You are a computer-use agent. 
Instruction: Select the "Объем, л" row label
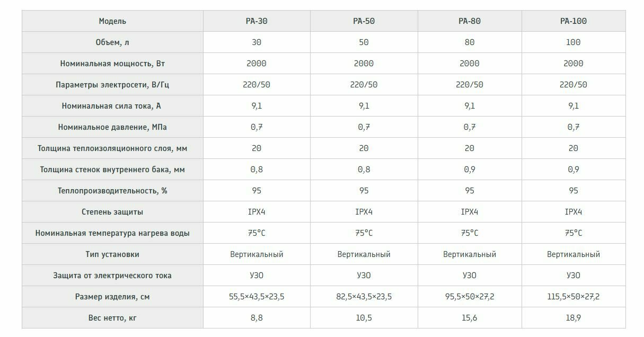point(112,42)
